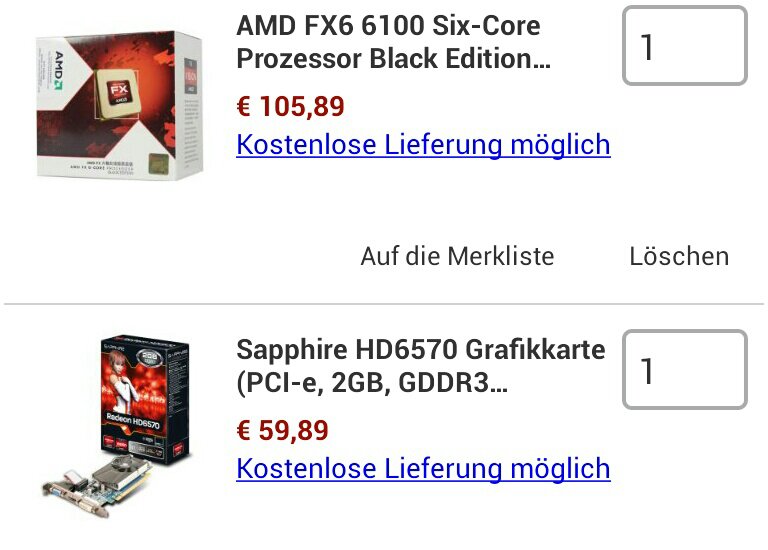Click the '(PCI-e, 2GB, GDDR3…' description line
The height and width of the screenshot is (550, 768).
click(371, 383)
